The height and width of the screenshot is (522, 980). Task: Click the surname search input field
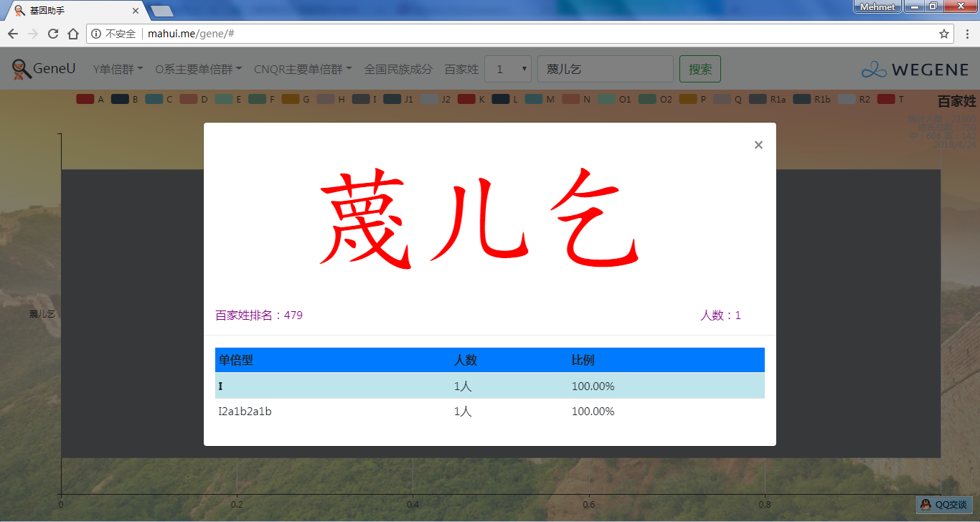point(605,69)
